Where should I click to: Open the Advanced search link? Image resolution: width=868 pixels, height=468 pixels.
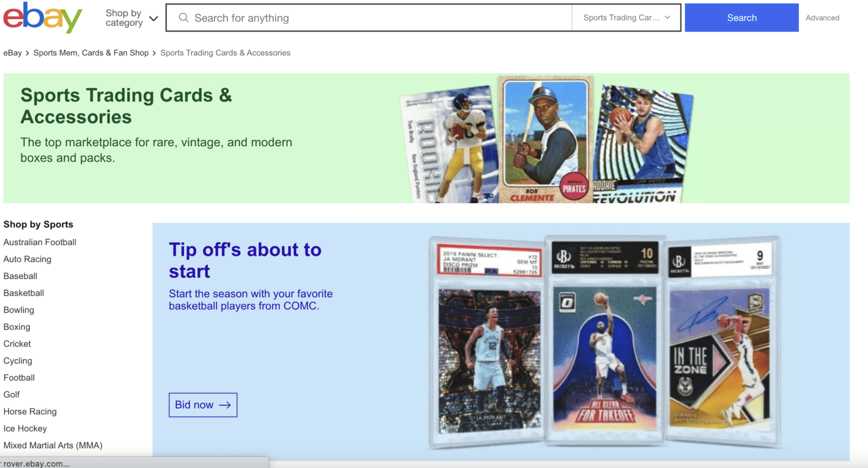click(822, 18)
